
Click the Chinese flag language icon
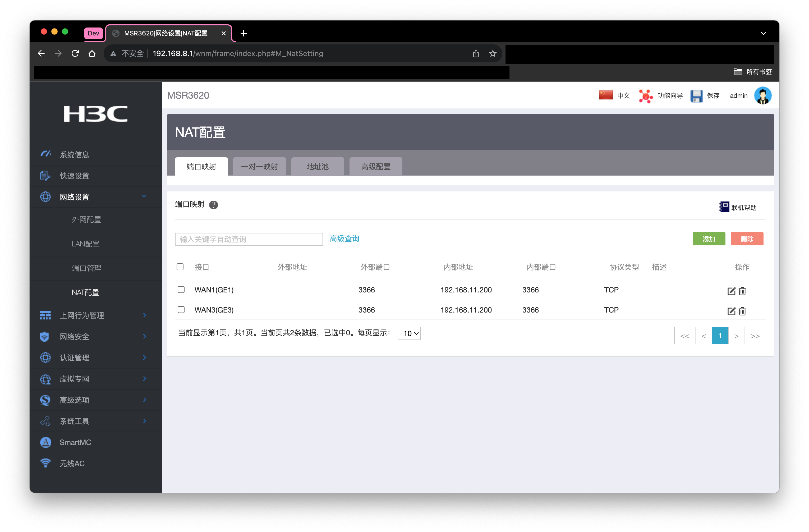[605, 95]
